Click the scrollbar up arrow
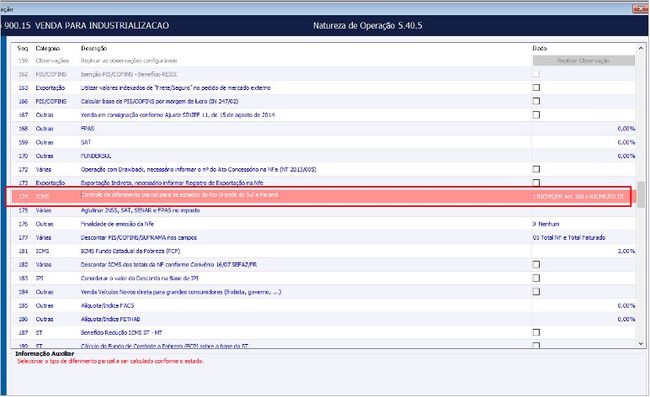Viewport: 650px width, 397px height. 641,48
